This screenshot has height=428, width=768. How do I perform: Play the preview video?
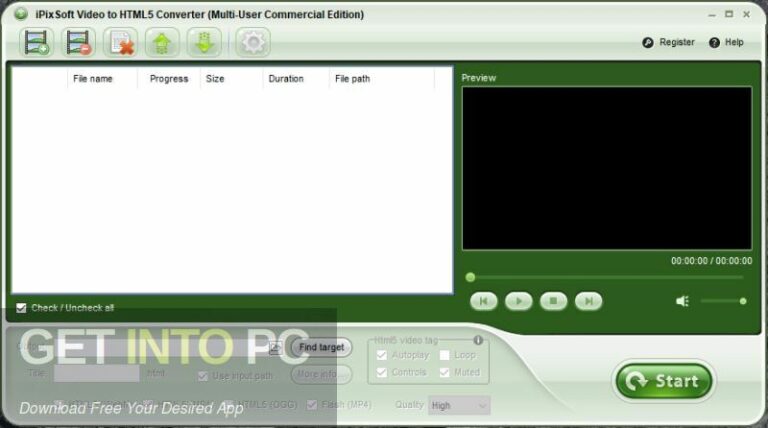click(519, 301)
